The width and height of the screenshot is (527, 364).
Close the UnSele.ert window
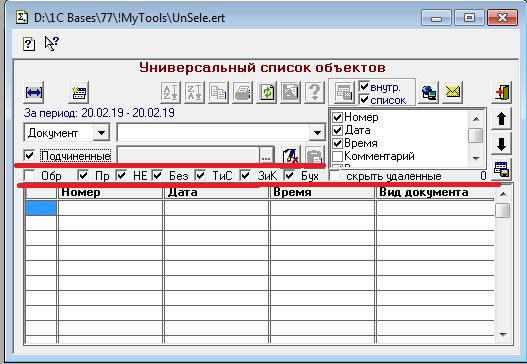point(502,17)
